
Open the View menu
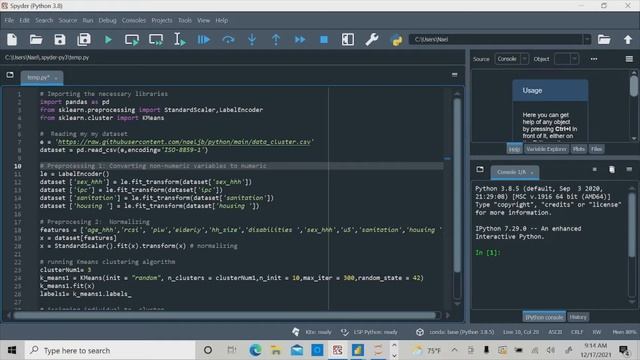[203, 20]
